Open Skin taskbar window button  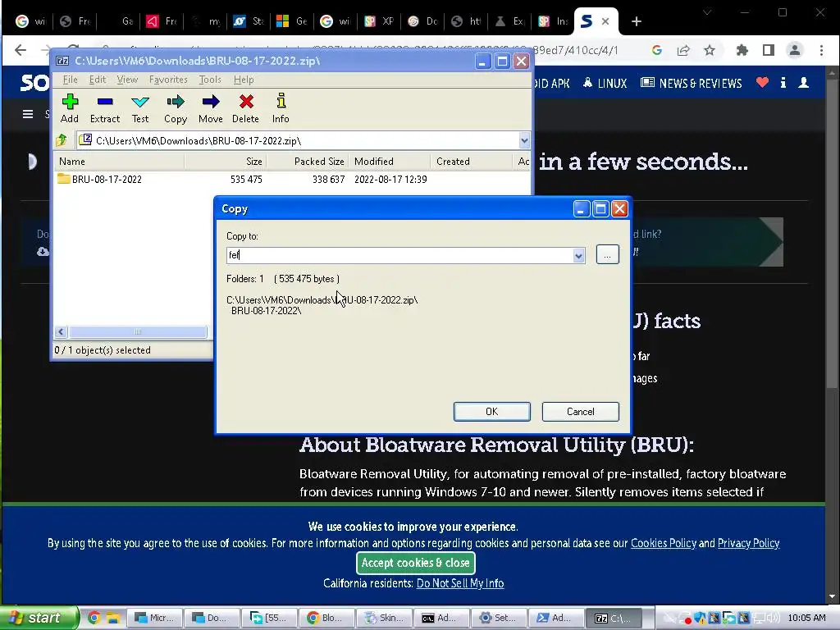385,618
